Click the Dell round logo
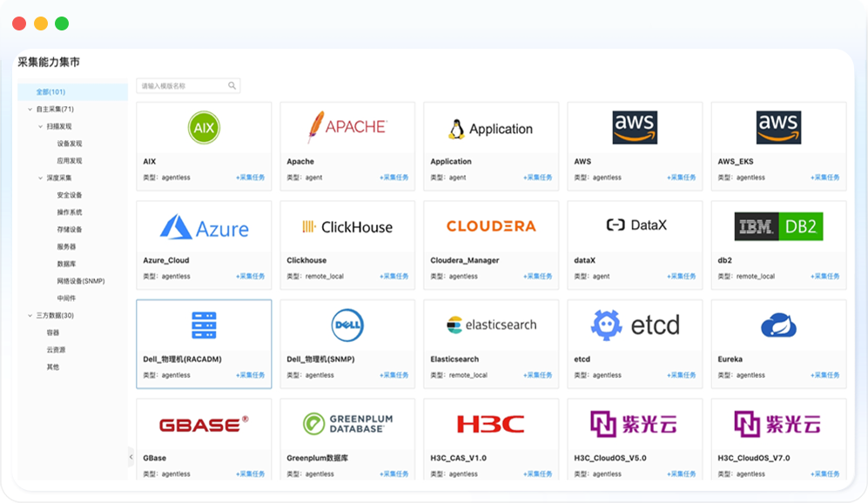This screenshot has height=503, width=868. pos(347,325)
